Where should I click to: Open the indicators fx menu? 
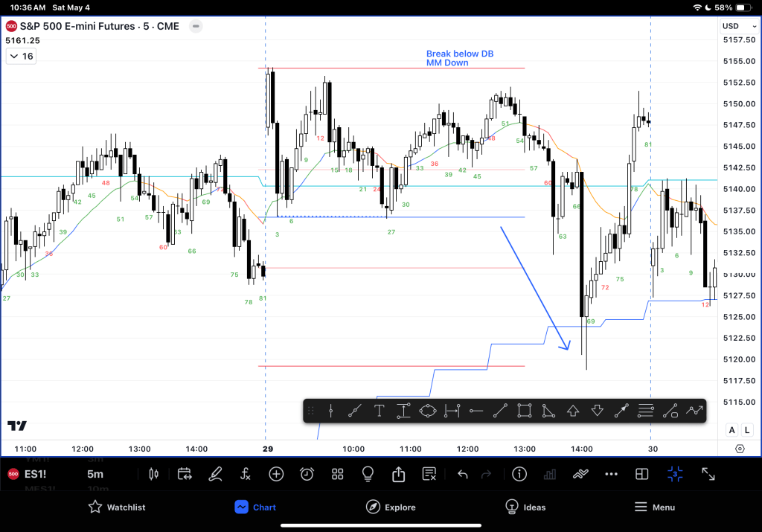[x=246, y=474]
